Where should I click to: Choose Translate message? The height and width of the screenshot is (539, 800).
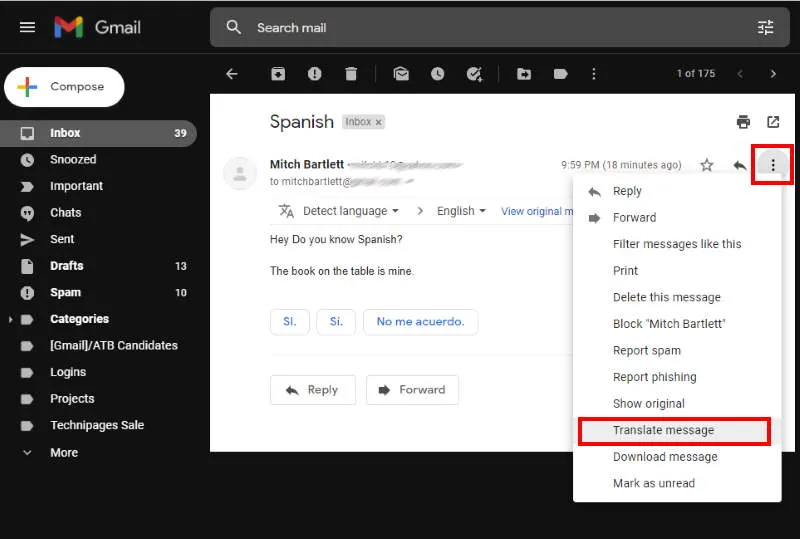[677, 430]
